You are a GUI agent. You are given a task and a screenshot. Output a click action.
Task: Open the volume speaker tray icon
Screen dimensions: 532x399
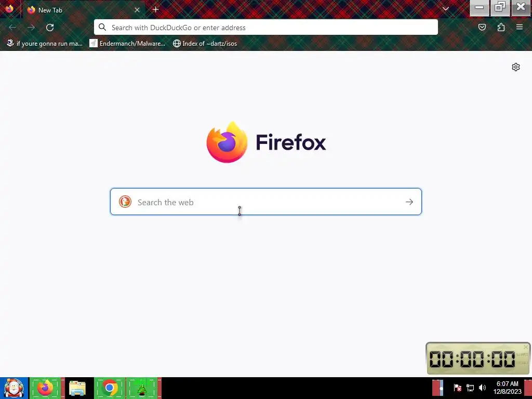(x=482, y=388)
